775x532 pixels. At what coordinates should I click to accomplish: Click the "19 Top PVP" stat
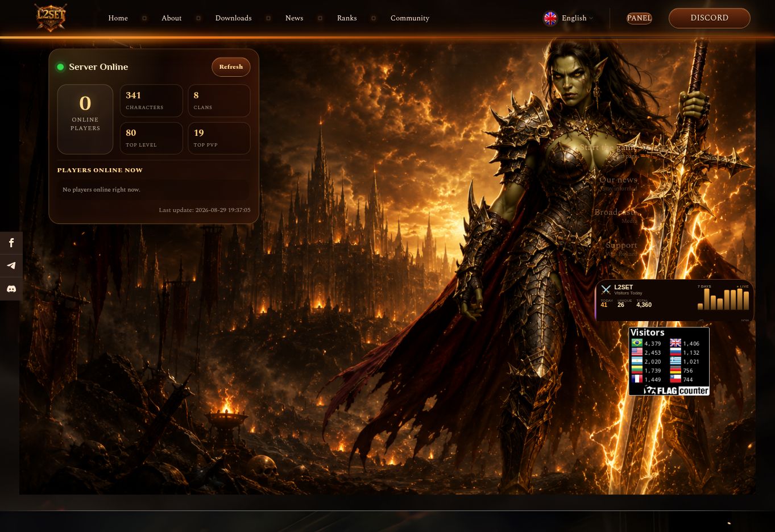219,138
